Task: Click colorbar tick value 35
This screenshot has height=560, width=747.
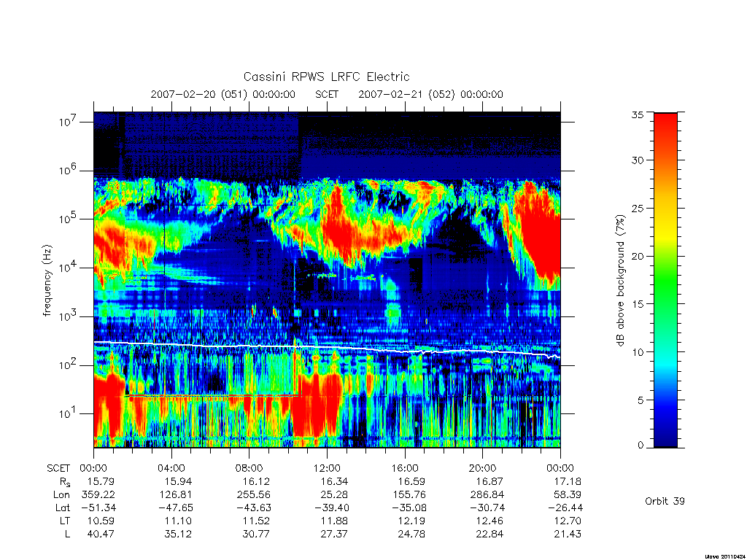Action: click(x=637, y=114)
